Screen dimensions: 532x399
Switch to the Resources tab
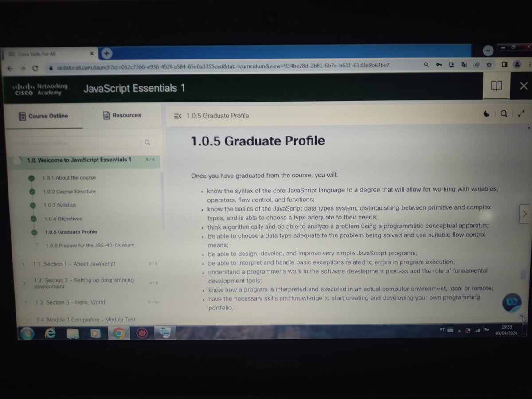point(122,115)
